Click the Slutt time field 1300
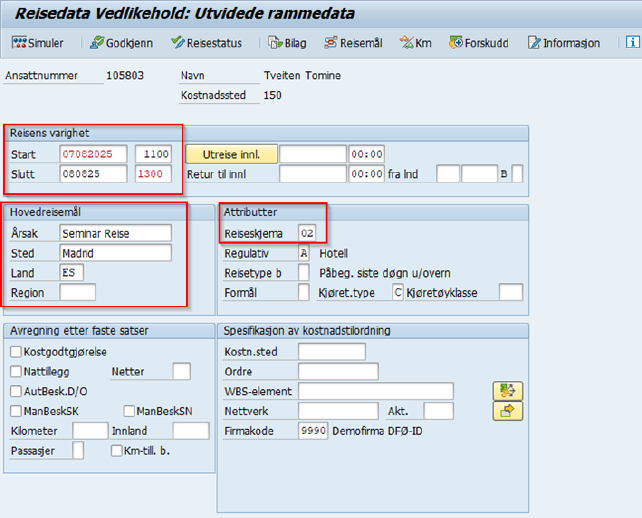 pos(153,174)
